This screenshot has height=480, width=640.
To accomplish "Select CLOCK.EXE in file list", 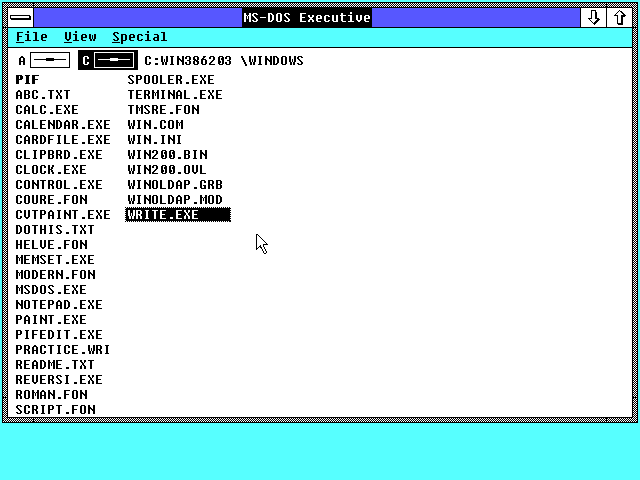I will pos(51,170).
